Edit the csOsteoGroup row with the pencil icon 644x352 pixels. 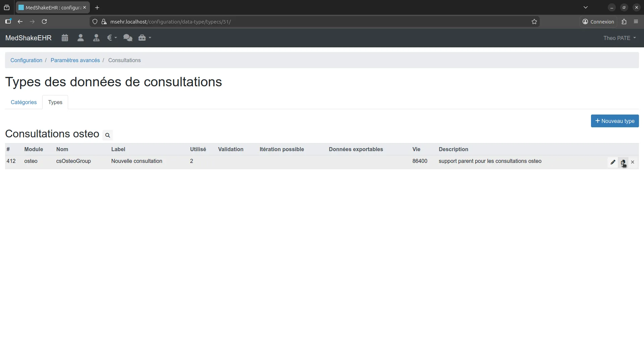[613, 162]
